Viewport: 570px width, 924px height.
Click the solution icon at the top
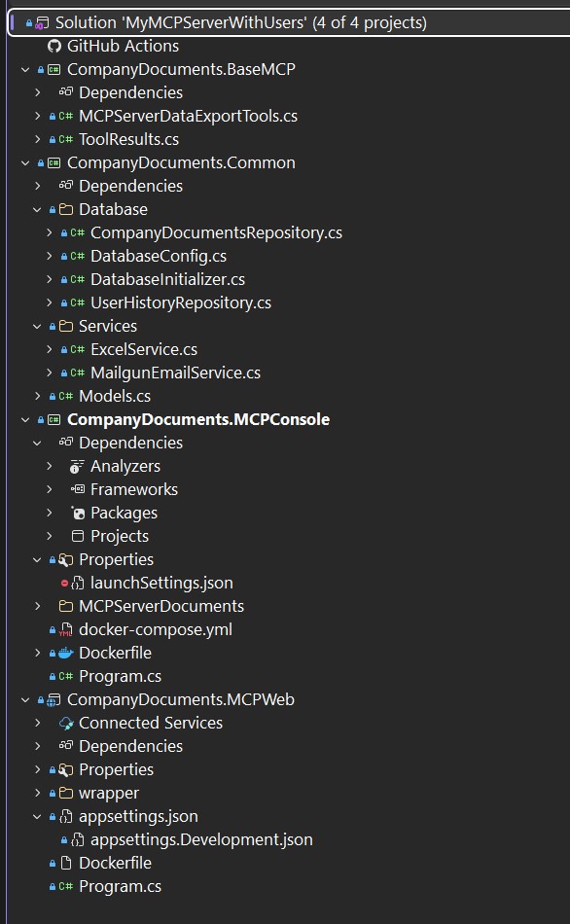42,23
